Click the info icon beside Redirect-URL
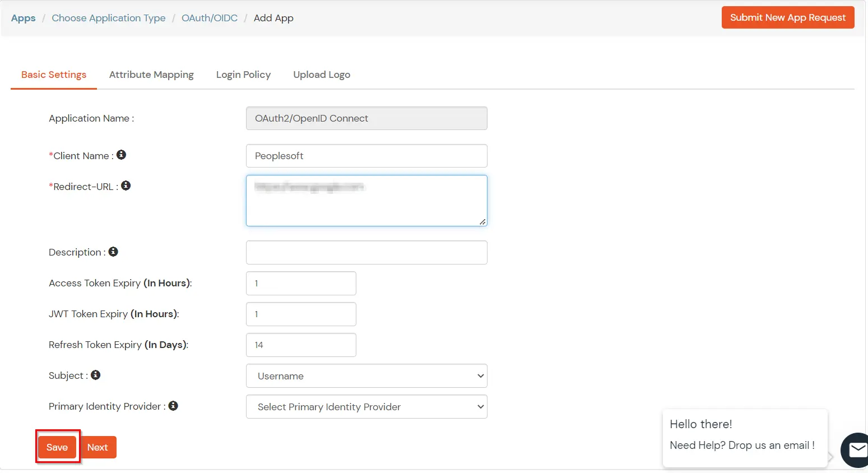This screenshot has height=473, width=868. pos(126,185)
